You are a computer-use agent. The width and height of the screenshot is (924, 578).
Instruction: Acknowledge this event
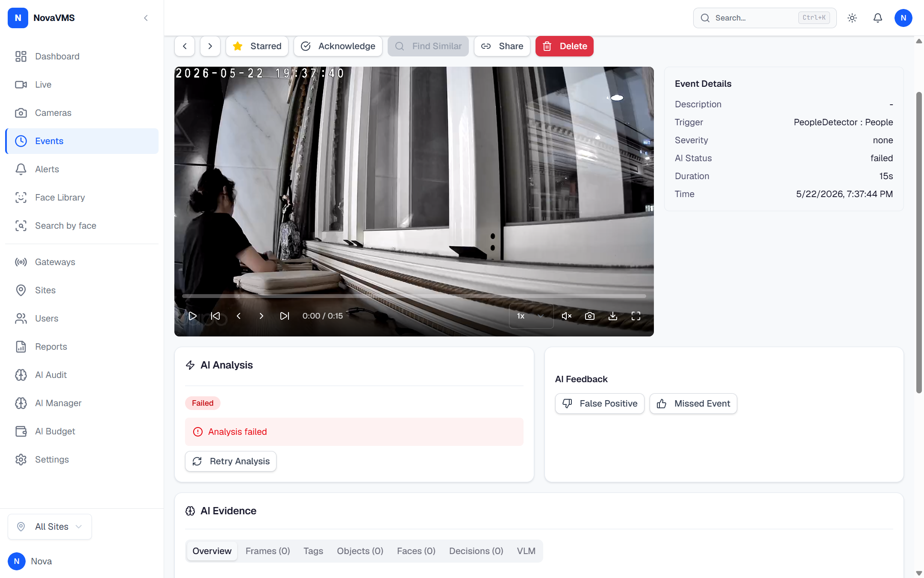pyautogui.click(x=338, y=46)
